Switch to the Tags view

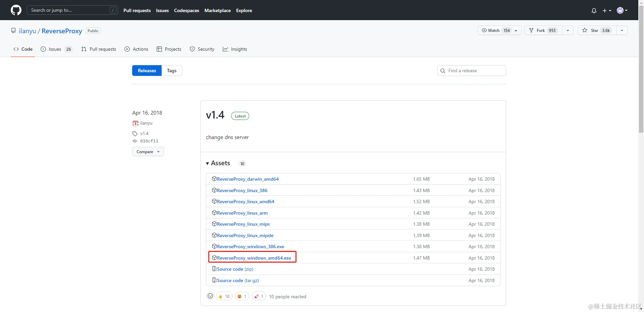coord(172,71)
